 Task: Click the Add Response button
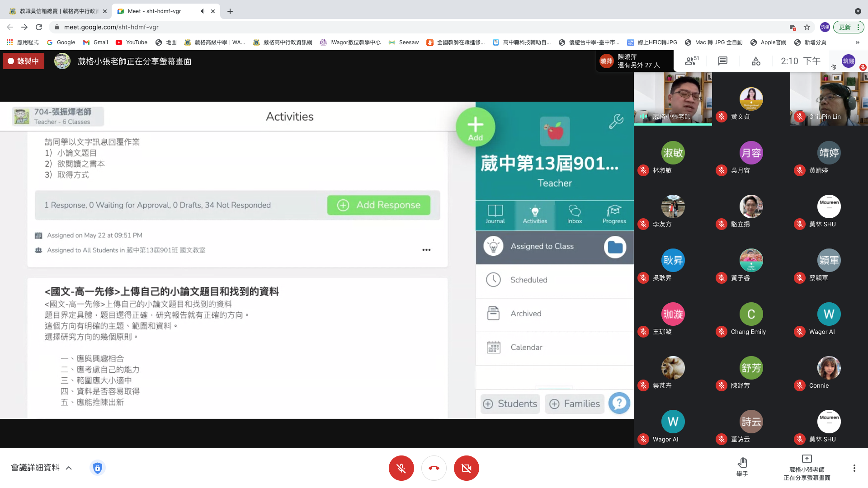[x=378, y=205]
